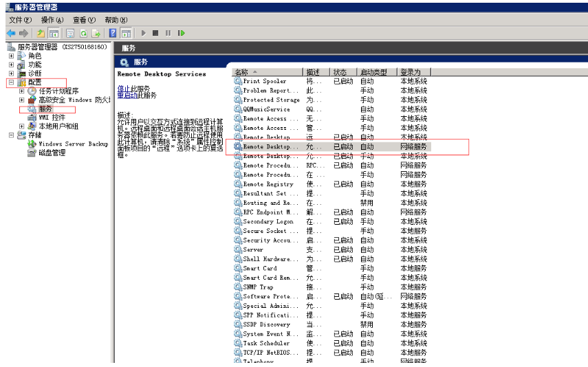Collapse the 配置 tree node
The height and width of the screenshot is (367, 588).
(12, 82)
